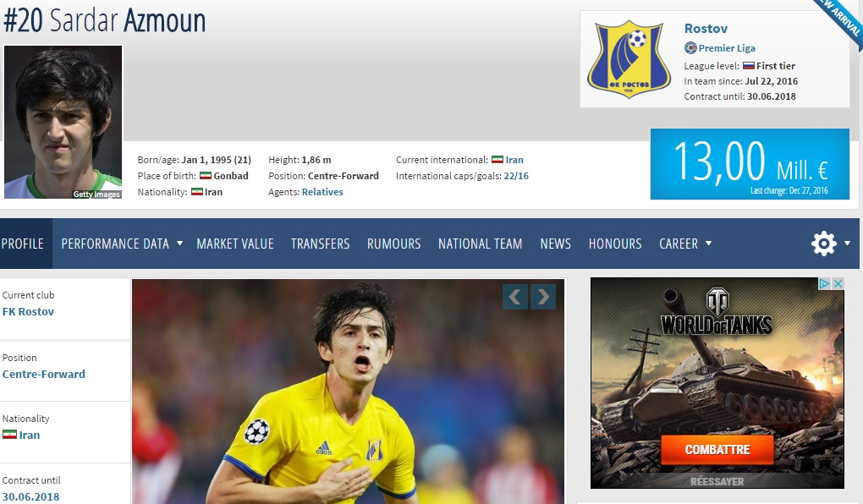
Task: Switch to the Market Value tab
Action: (235, 244)
